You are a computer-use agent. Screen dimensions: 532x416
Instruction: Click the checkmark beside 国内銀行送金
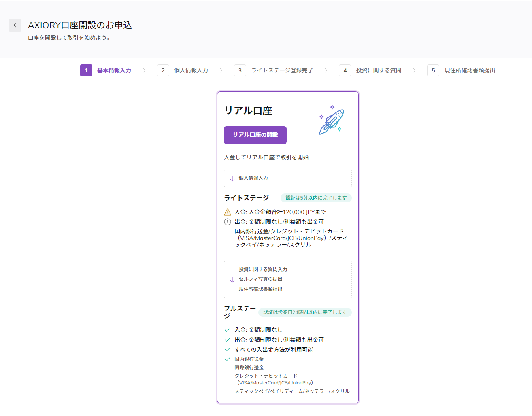228,359
